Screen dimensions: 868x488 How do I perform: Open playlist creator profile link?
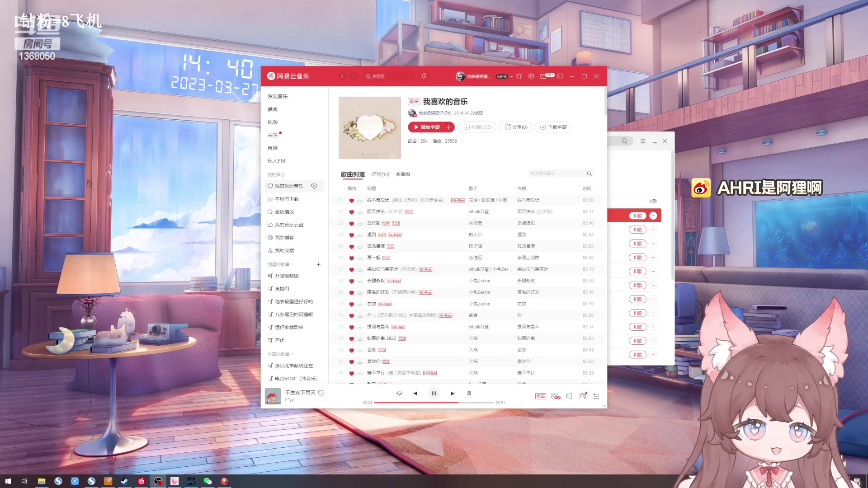pyautogui.click(x=434, y=113)
